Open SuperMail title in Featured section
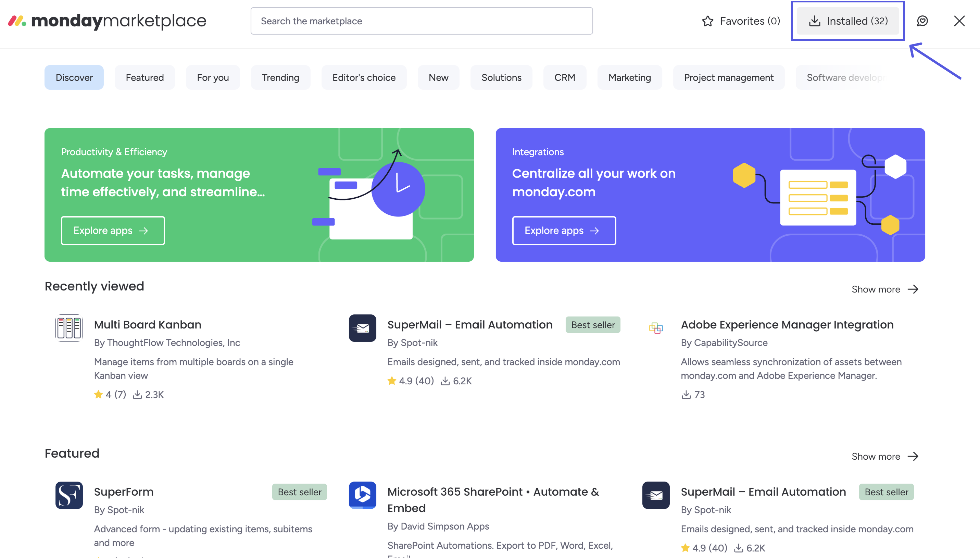The width and height of the screenshot is (980, 559). pyautogui.click(x=763, y=492)
